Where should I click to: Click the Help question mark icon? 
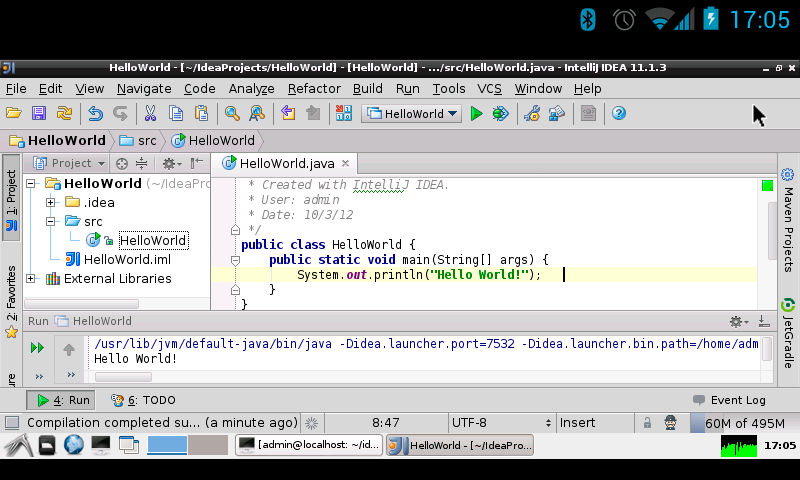(619, 113)
